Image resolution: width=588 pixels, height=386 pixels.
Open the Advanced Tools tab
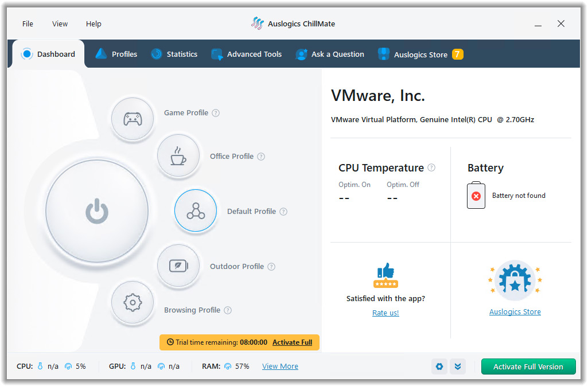[x=246, y=54]
